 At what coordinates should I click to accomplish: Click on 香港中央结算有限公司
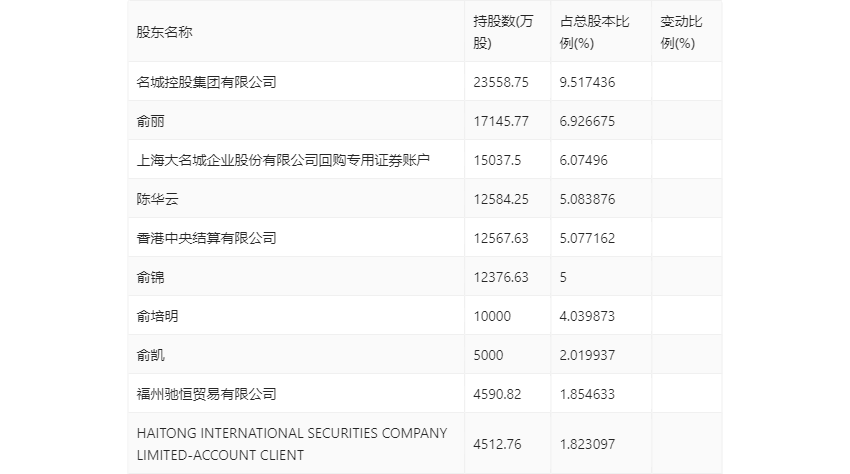(207, 239)
